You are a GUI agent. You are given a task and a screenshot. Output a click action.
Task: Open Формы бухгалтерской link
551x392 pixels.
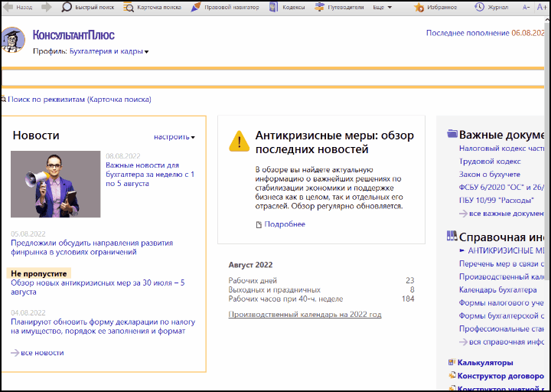pos(501,315)
